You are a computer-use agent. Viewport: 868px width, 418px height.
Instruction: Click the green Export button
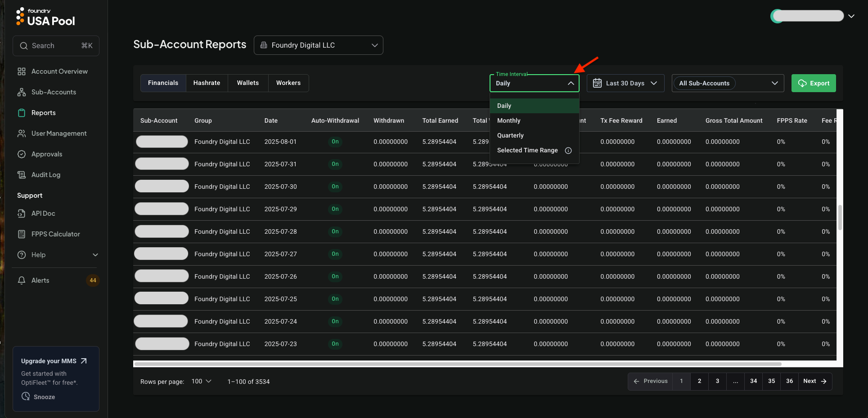point(813,83)
